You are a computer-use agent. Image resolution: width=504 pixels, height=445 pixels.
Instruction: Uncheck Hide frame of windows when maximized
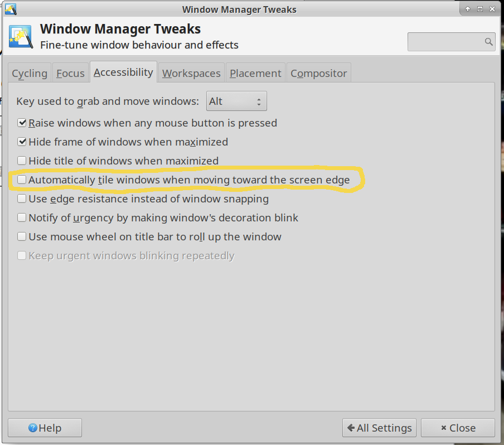(22, 142)
